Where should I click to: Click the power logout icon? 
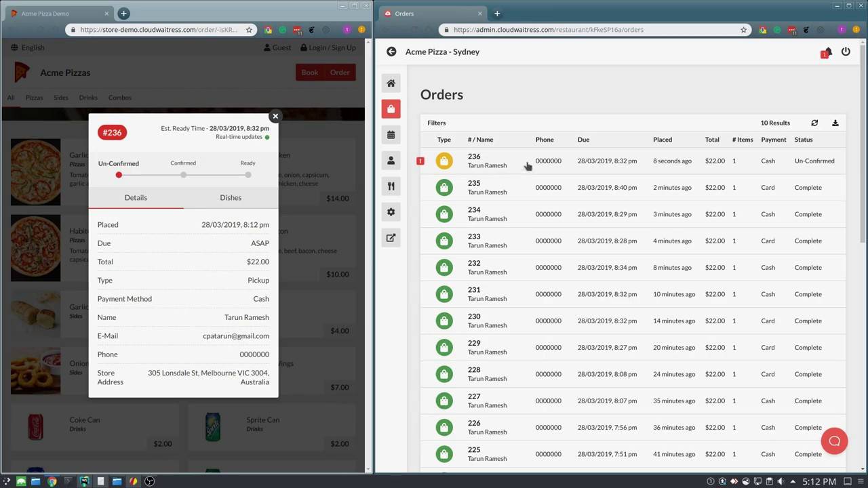coord(846,52)
